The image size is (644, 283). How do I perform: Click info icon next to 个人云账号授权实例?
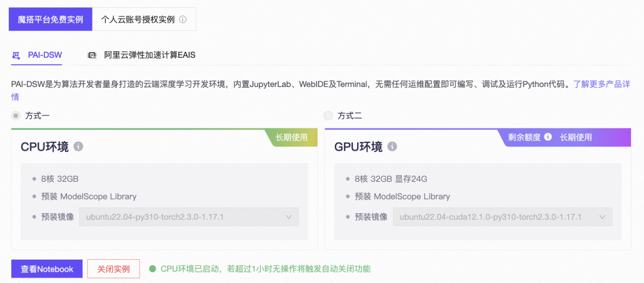183,20
